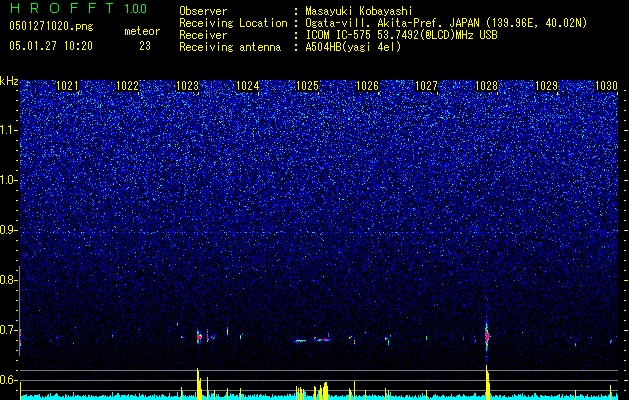The image size is (629, 400).
Task: Click the 1024 time marker
Action: click(x=248, y=86)
